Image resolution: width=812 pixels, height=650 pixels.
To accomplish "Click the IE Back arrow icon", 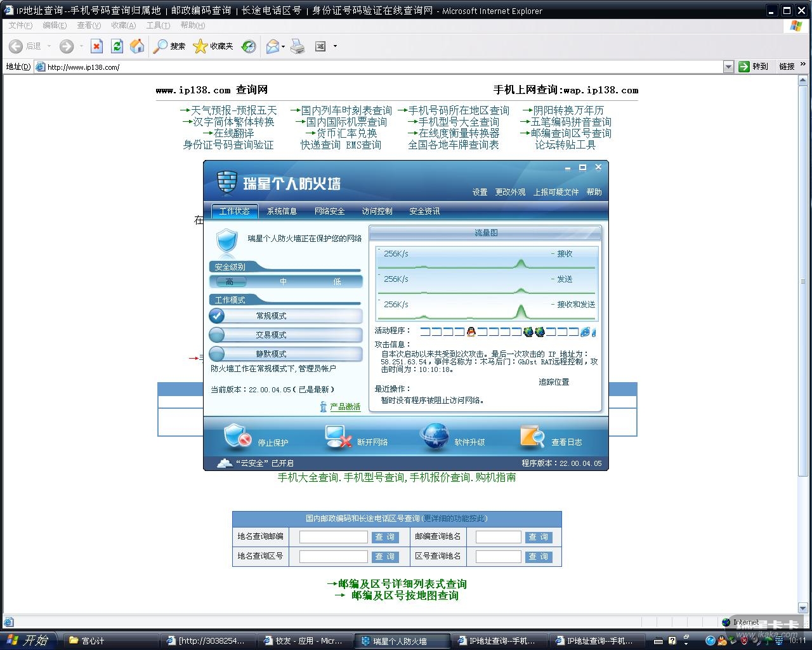I will click(x=16, y=46).
